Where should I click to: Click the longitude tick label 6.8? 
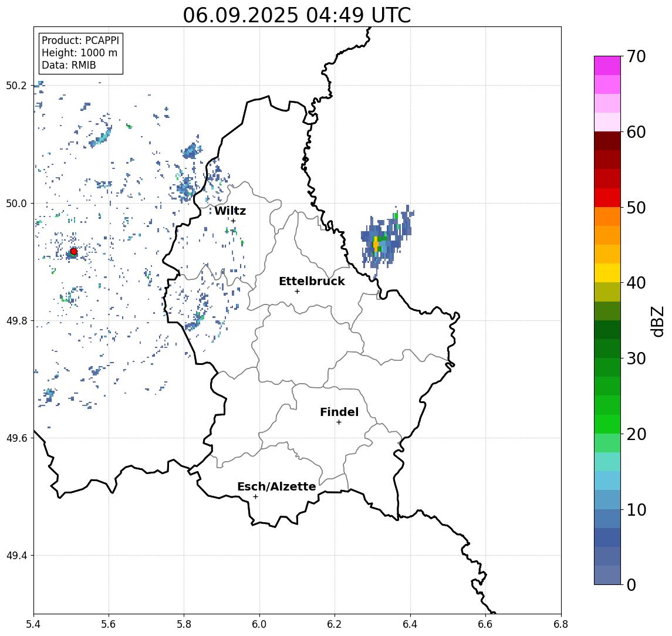pos(560,624)
